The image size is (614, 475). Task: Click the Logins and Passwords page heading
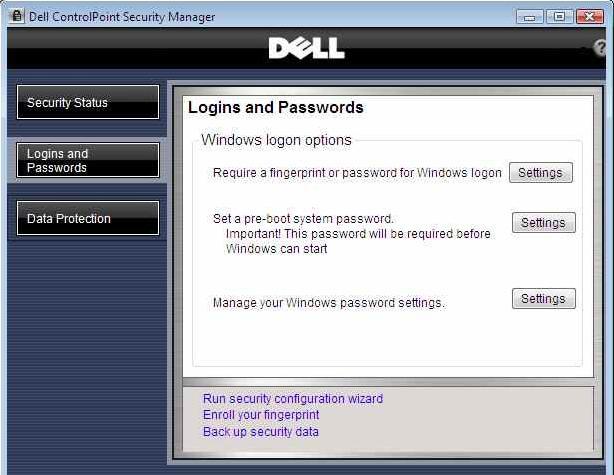[276, 108]
